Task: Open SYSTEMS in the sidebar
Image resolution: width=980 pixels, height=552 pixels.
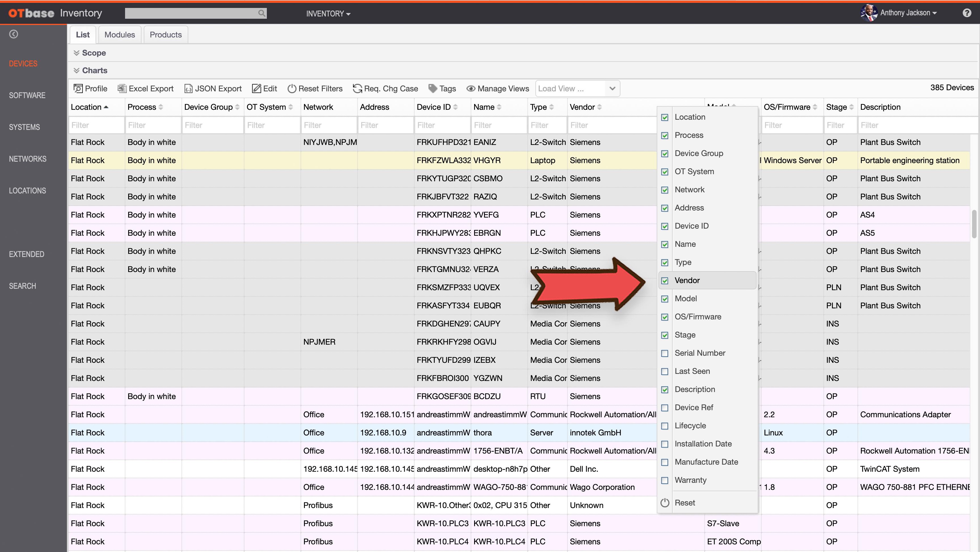Action: click(x=24, y=127)
